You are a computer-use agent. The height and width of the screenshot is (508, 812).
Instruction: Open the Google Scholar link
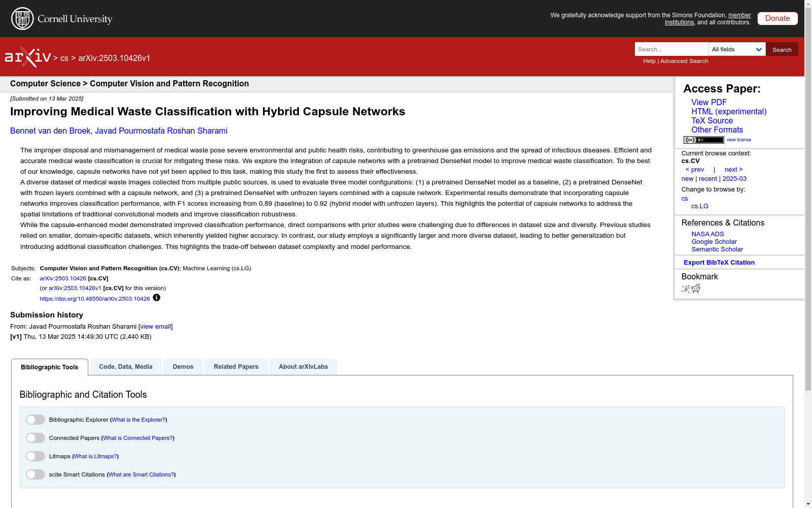(x=714, y=242)
